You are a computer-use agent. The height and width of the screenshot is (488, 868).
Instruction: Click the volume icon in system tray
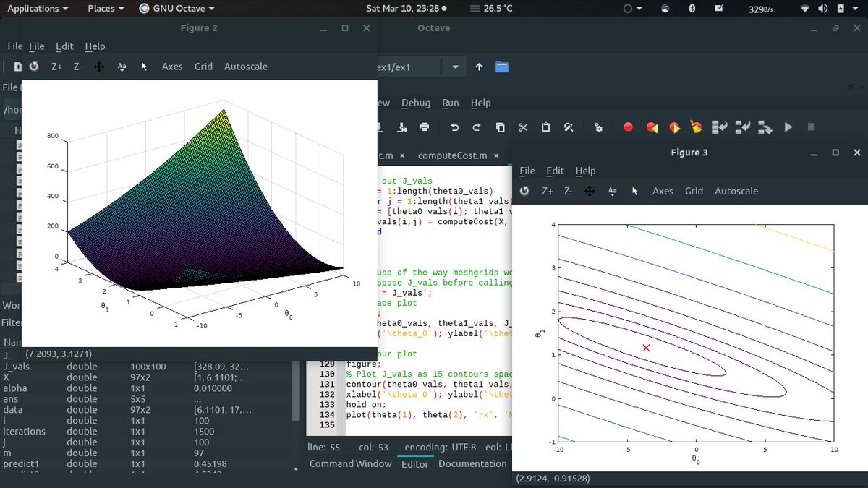[822, 8]
